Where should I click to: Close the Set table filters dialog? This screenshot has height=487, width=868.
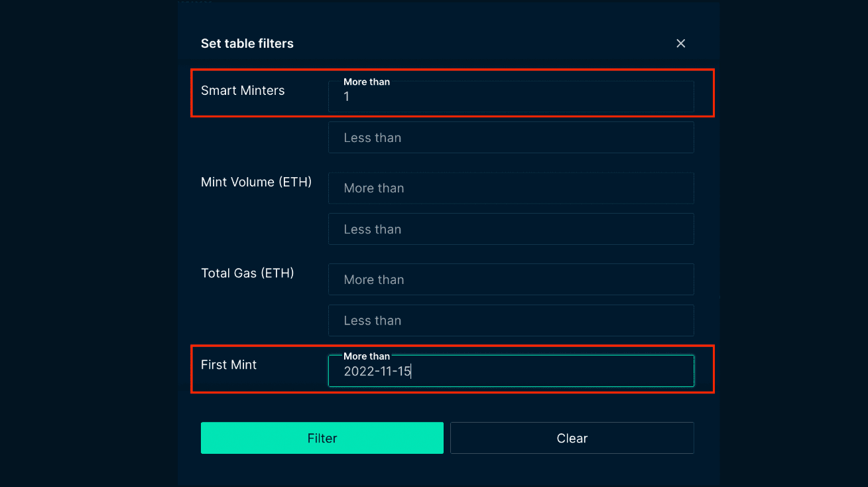(x=680, y=43)
